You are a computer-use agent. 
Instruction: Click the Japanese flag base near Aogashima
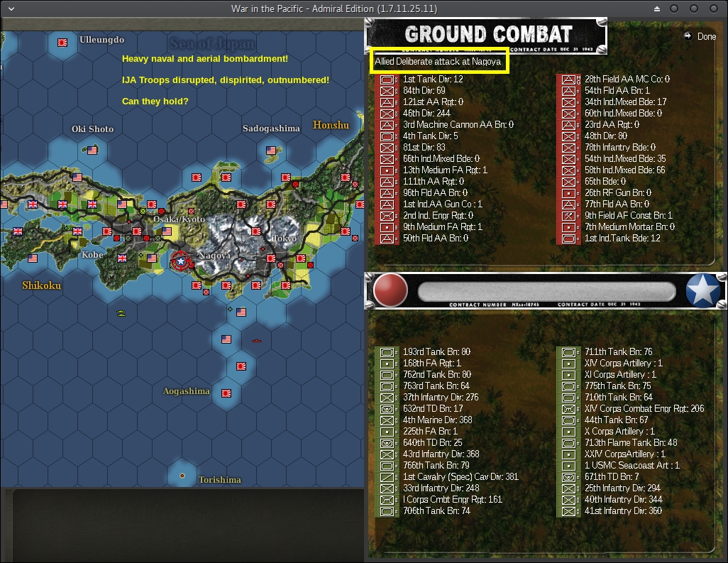tap(226, 393)
